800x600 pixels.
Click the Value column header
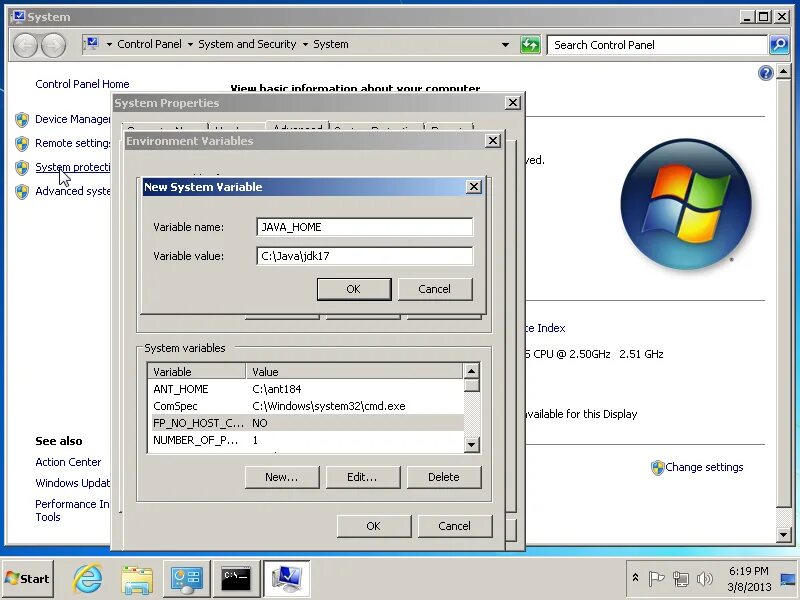tap(355, 371)
